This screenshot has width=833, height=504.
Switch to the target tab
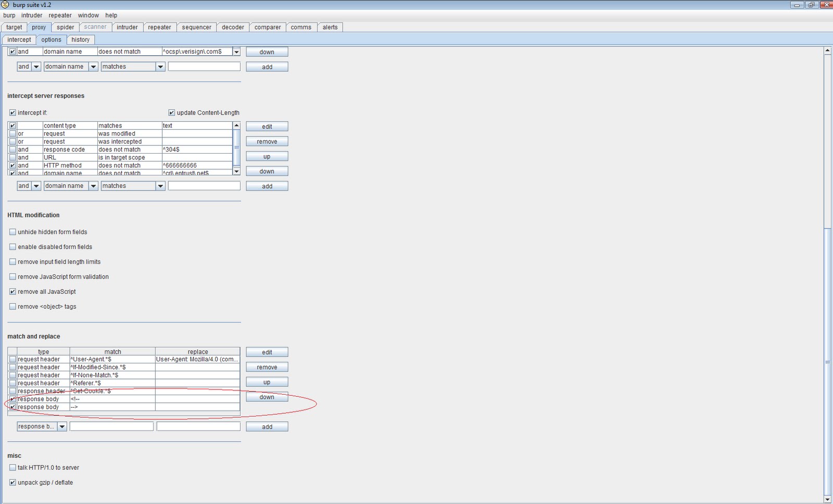tap(14, 27)
